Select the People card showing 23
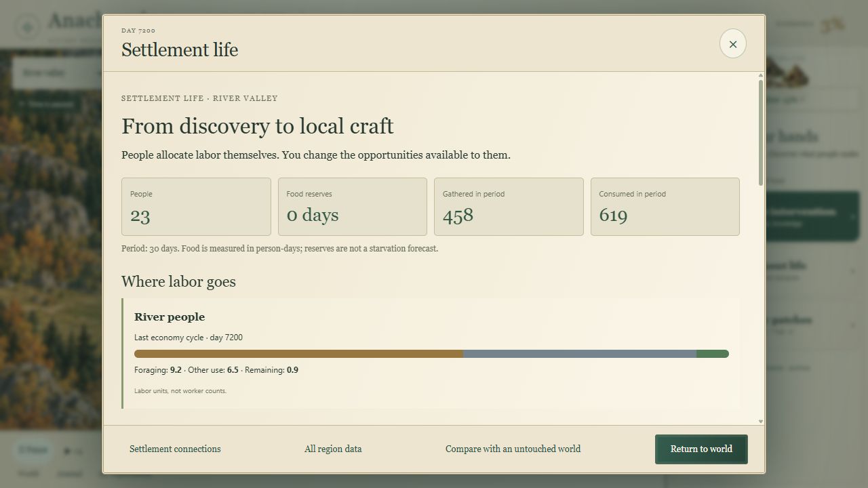The image size is (868, 488). pyautogui.click(x=196, y=207)
